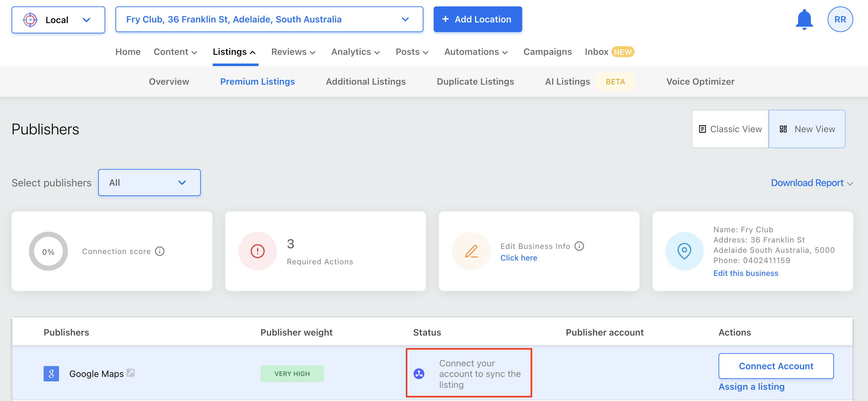Click the orange pencil edit icon
868x401 pixels.
(x=471, y=252)
